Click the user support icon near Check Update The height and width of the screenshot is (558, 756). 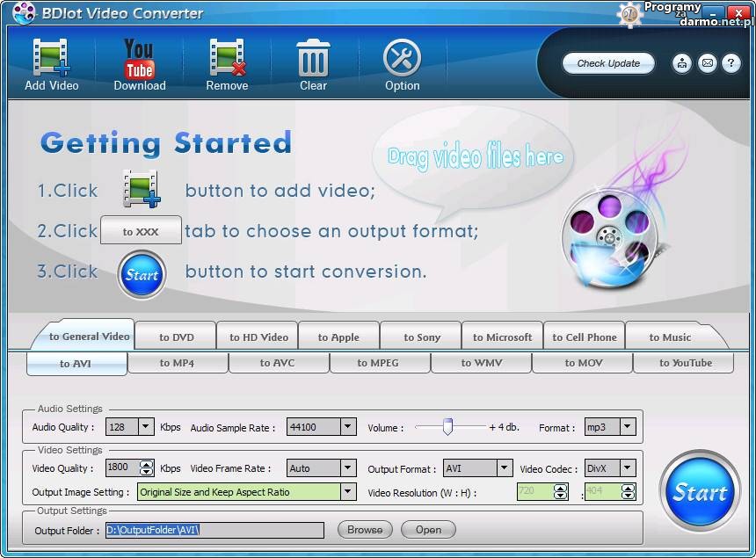682,63
